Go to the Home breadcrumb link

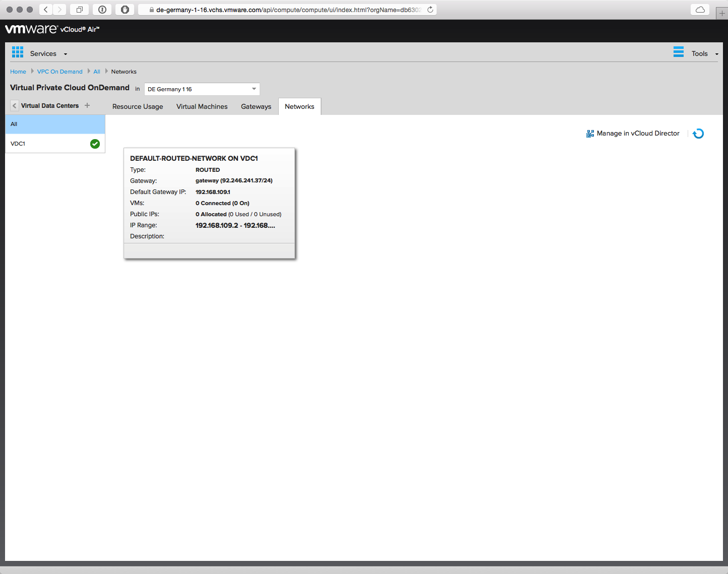click(x=18, y=72)
